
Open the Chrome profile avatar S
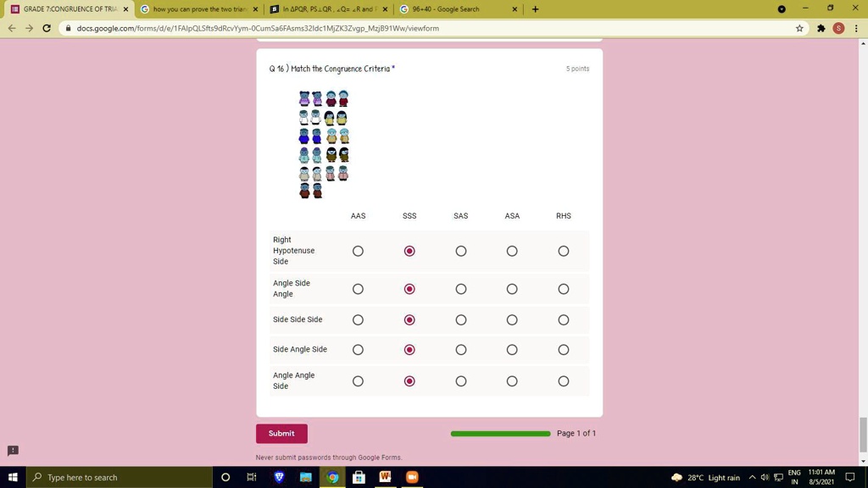tap(838, 28)
